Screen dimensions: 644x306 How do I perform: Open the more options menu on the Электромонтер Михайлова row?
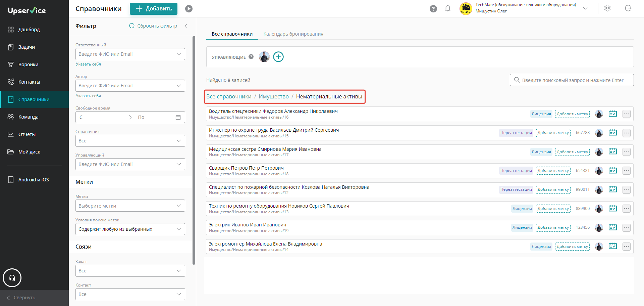click(x=627, y=247)
